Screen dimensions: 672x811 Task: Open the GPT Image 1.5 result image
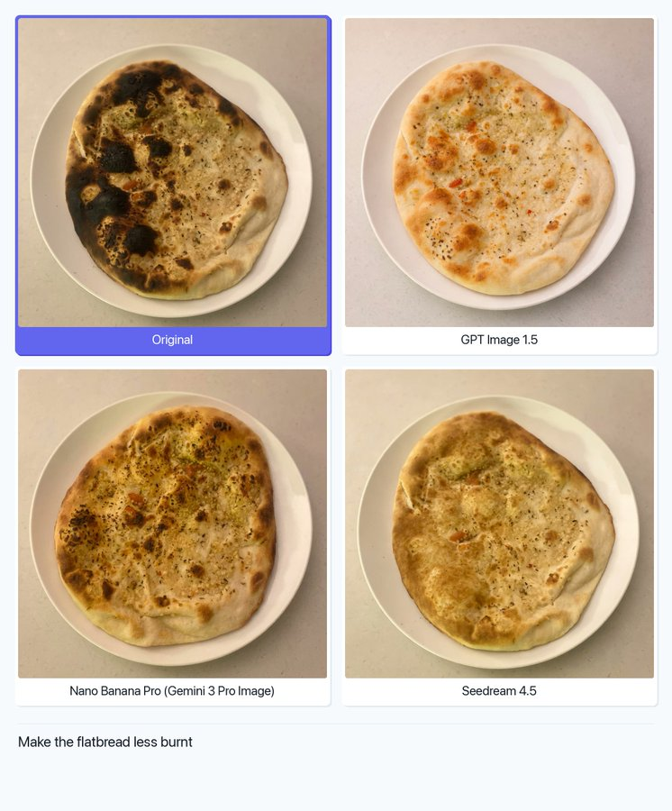pyautogui.click(x=499, y=172)
